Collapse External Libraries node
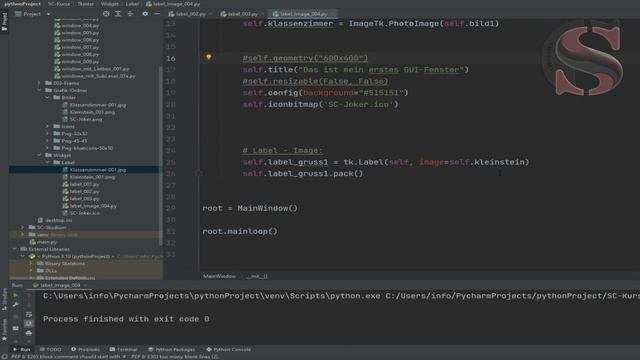 tap(15, 249)
